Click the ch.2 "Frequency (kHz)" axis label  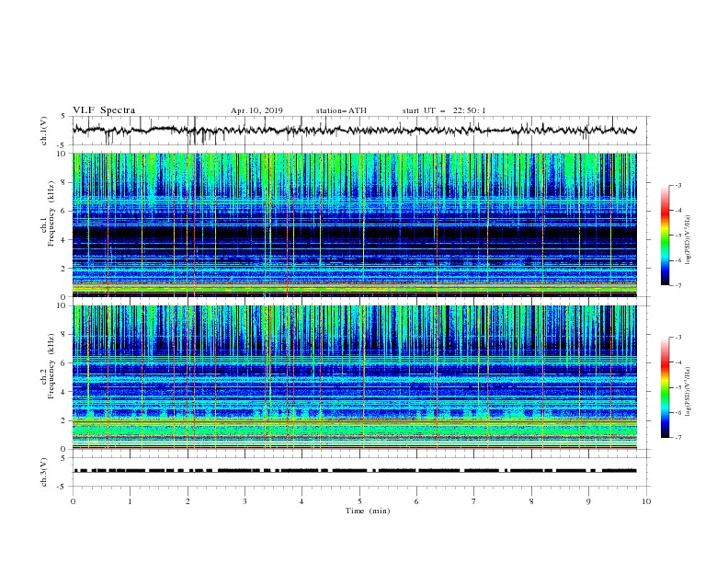(51, 365)
